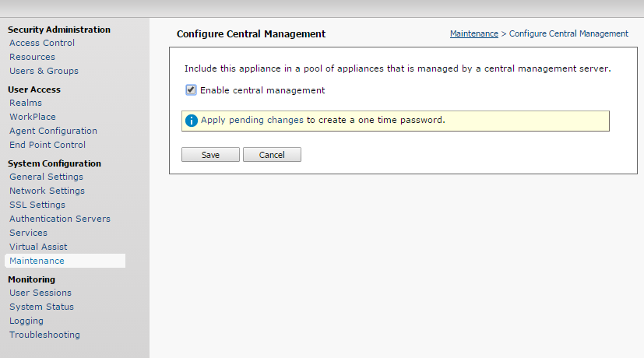Go to Resources page
Image resolution: width=644 pixels, height=358 pixels.
click(32, 57)
